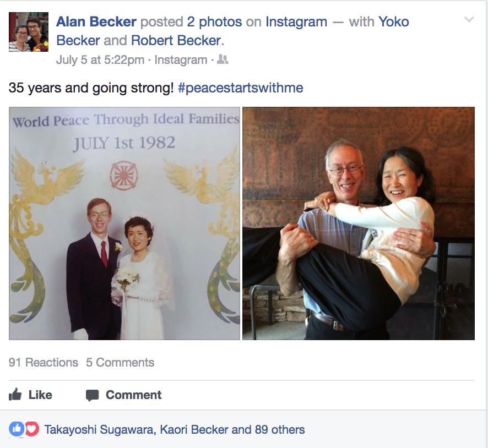Image resolution: width=488 pixels, height=448 pixels.
Task: Click the Comment speech bubble icon
Action: click(92, 395)
